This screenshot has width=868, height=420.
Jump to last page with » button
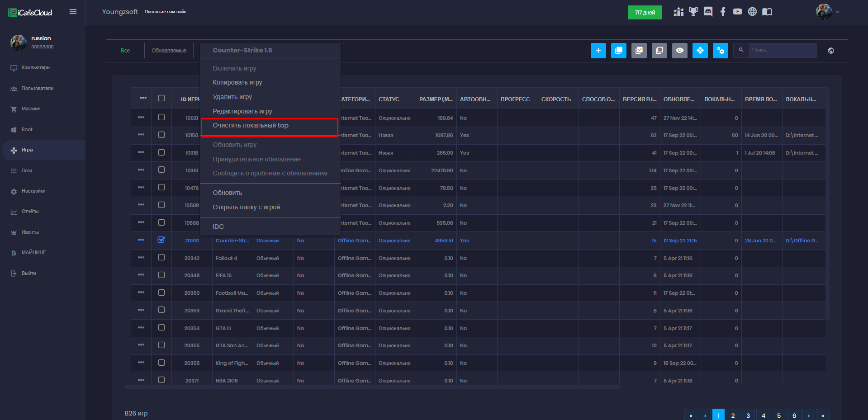[823, 415]
